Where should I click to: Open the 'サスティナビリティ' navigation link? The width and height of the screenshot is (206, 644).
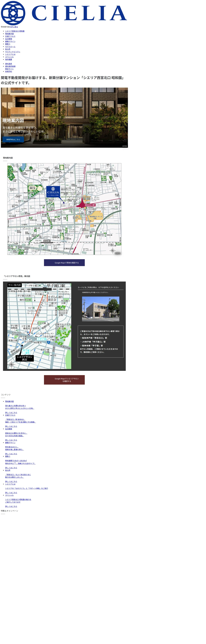click(x=13, y=52)
